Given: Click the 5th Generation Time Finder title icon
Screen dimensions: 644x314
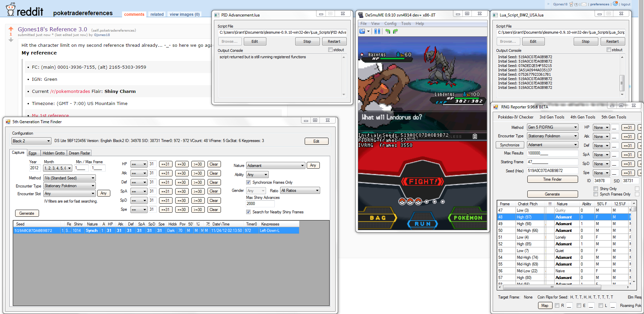Looking at the screenshot, I should point(8,122).
